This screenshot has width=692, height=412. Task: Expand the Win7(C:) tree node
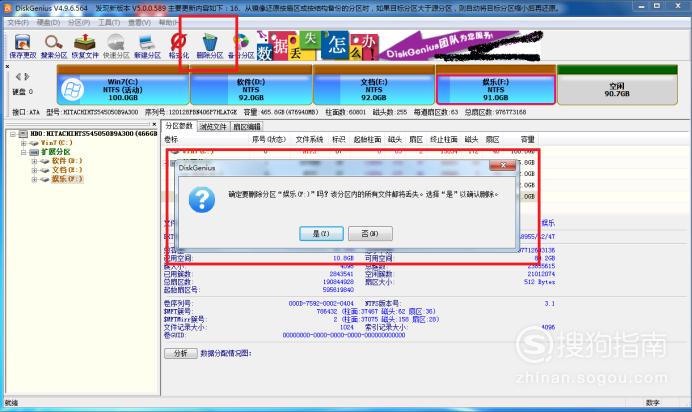point(23,143)
